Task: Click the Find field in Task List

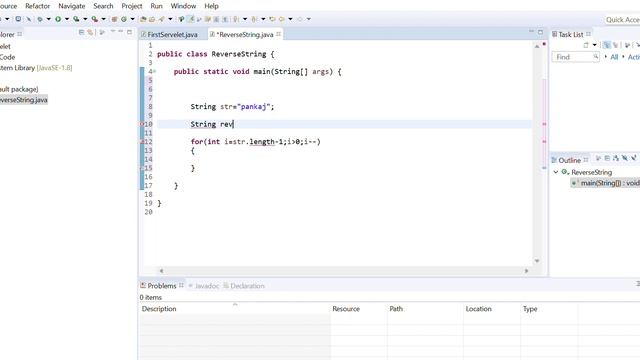Action: [576, 57]
